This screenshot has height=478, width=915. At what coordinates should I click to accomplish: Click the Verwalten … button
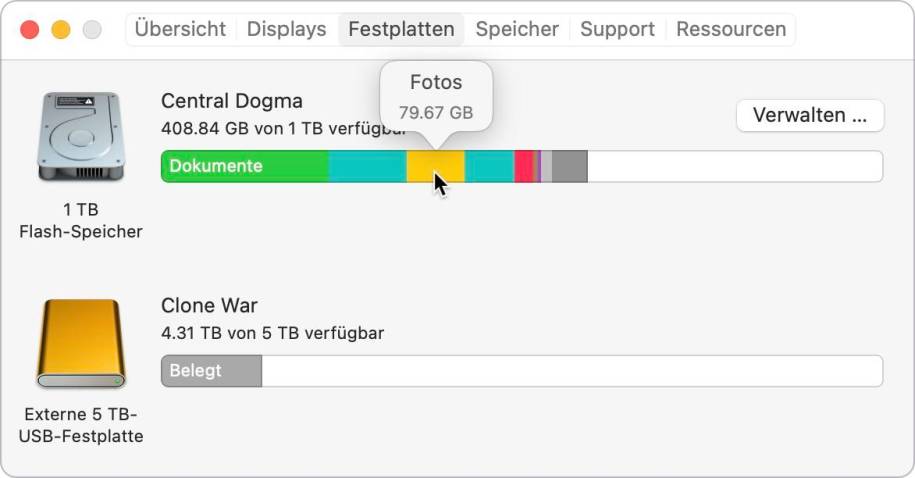[810, 115]
